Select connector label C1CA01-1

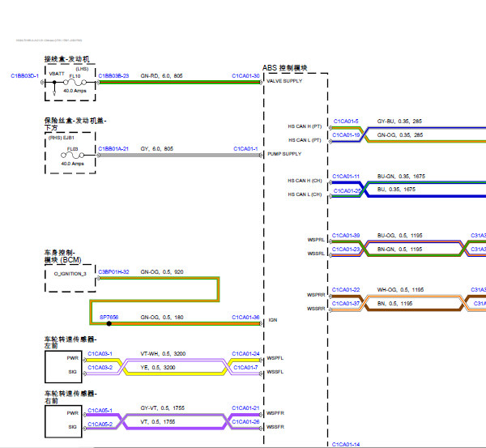(x=245, y=149)
